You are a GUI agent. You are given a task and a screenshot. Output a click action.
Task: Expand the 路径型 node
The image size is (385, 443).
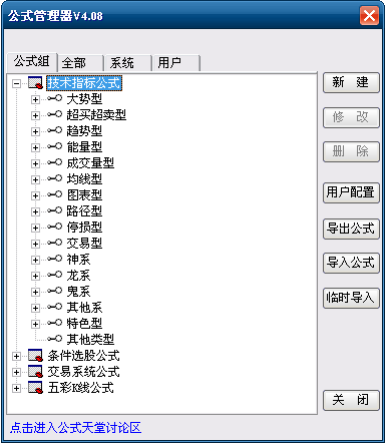[35, 211]
